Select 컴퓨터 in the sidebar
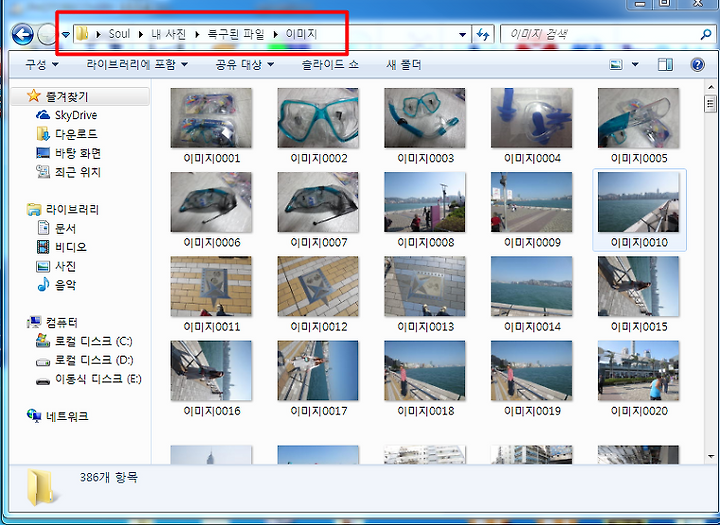Screen dimensions: 720x525 [61, 322]
